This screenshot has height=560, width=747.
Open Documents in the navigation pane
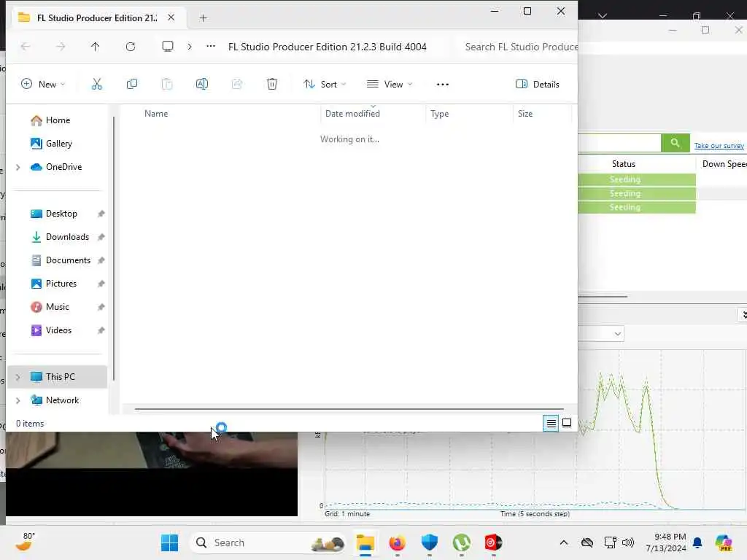[x=68, y=260]
